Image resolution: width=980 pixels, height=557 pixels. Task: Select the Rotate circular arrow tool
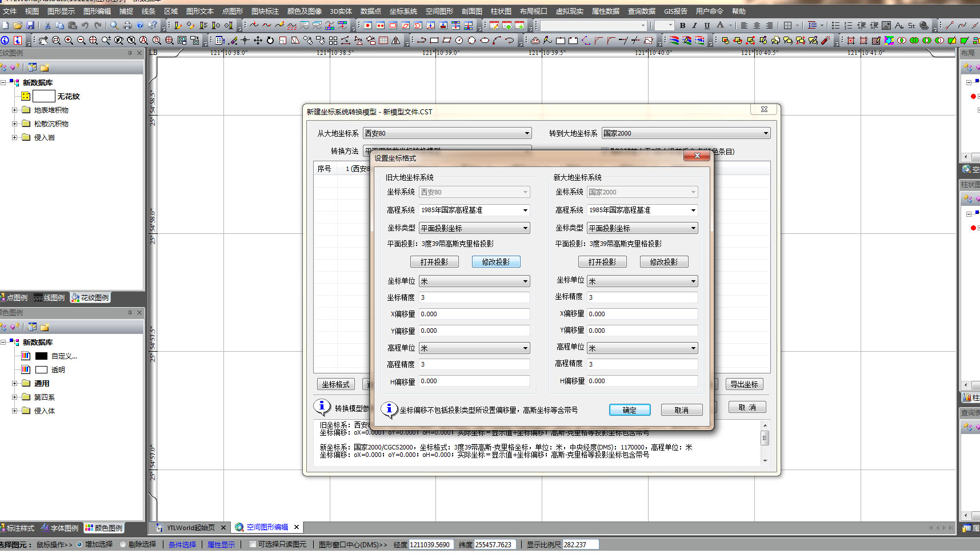[270, 40]
